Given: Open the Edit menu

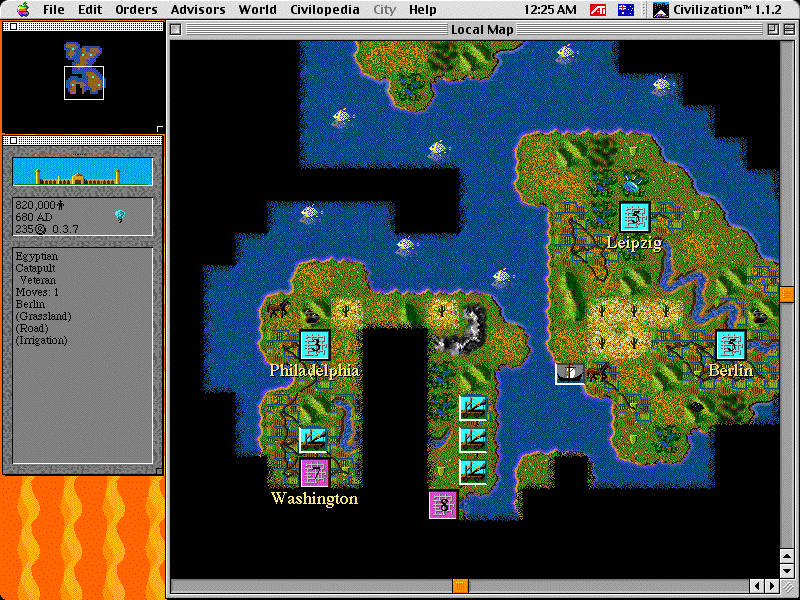Looking at the screenshot, I should [x=90, y=10].
